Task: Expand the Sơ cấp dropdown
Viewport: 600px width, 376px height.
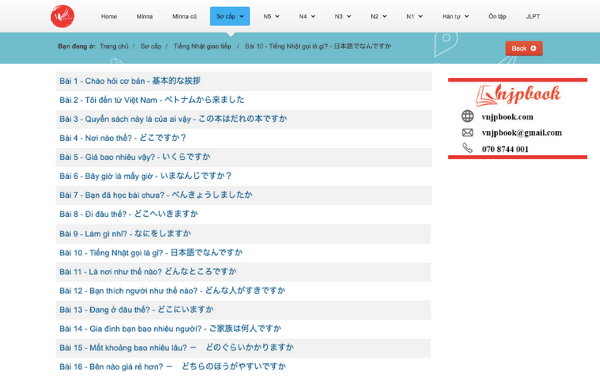Action: (230, 16)
